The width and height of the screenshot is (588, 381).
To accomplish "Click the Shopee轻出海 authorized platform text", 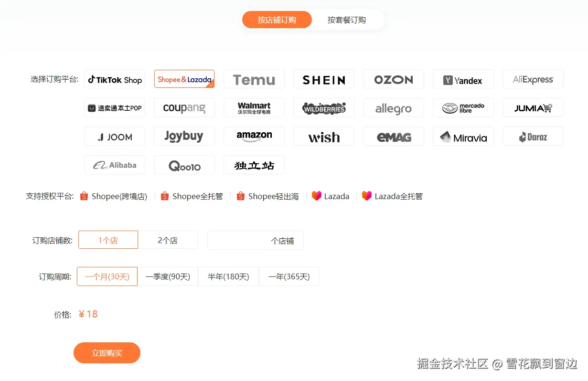I will (x=274, y=196).
